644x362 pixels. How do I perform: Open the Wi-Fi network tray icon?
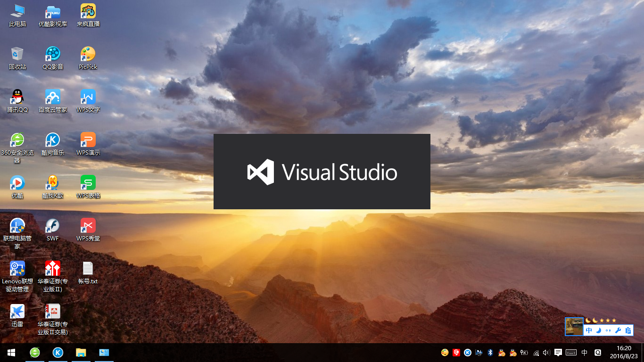point(536,352)
